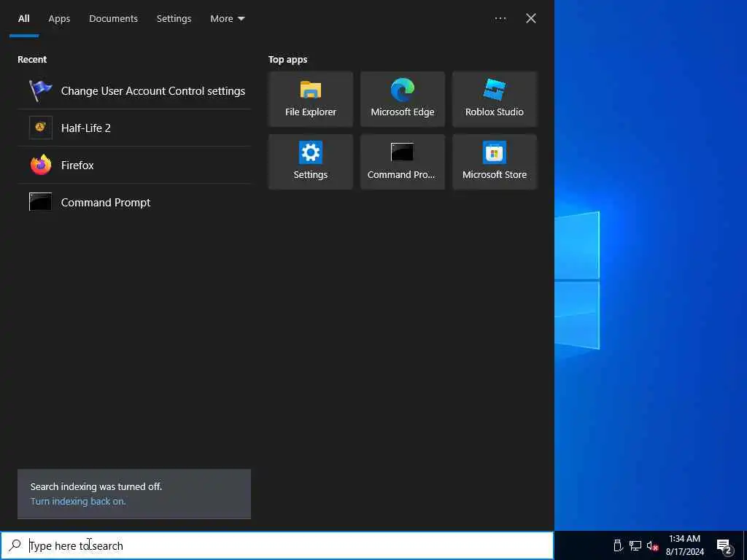Switch to the Apps tab
747x560 pixels.
pyautogui.click(x=59, y=18)
